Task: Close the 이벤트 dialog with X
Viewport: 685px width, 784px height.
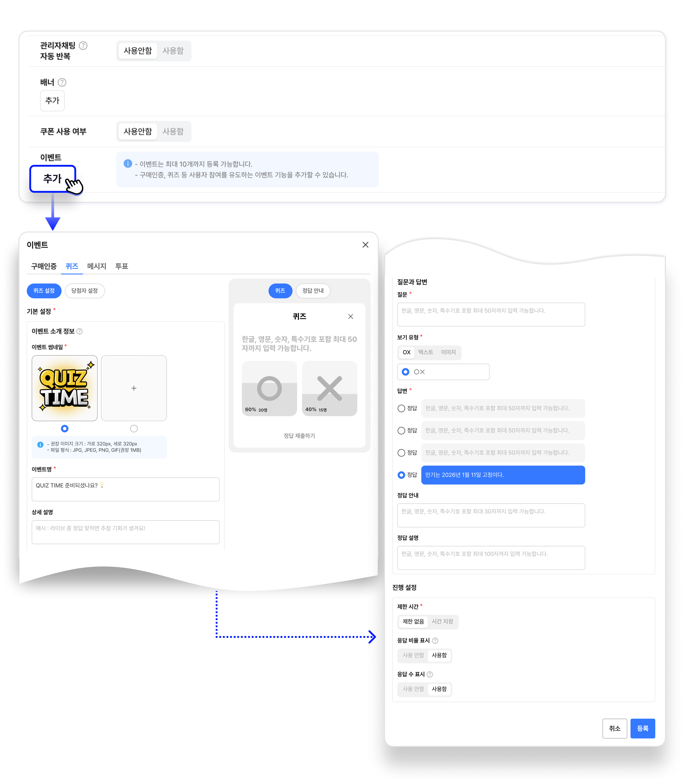Action: tap(365, 245)
